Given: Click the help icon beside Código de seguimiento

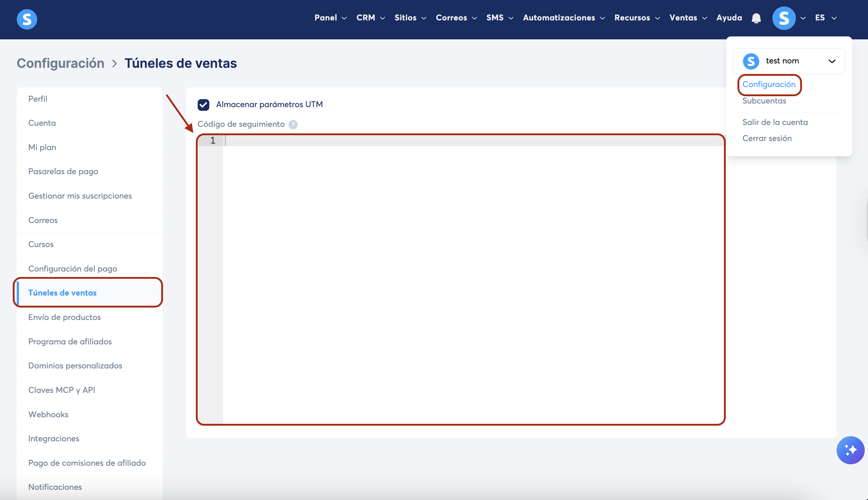Looking at the screenshot, I should click(x=293, y=125).
